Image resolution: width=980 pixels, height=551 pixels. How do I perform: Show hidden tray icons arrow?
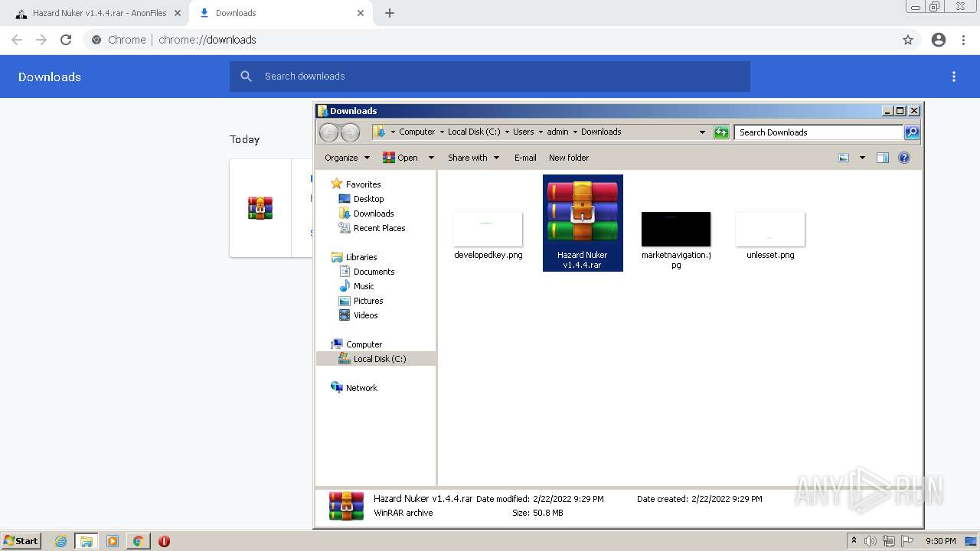click(854, 541)
